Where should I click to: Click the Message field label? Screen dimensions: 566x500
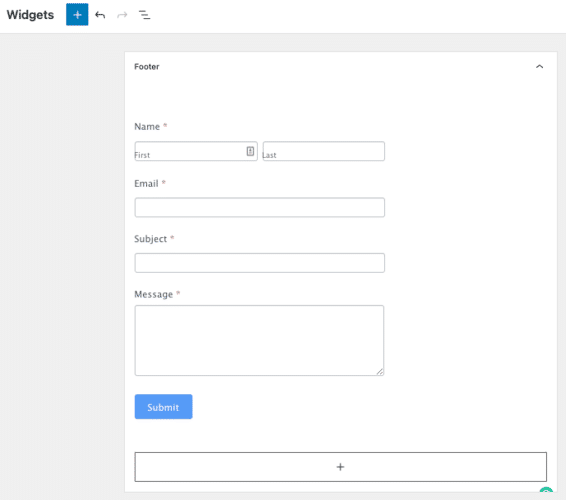click(x=153, y=295)
